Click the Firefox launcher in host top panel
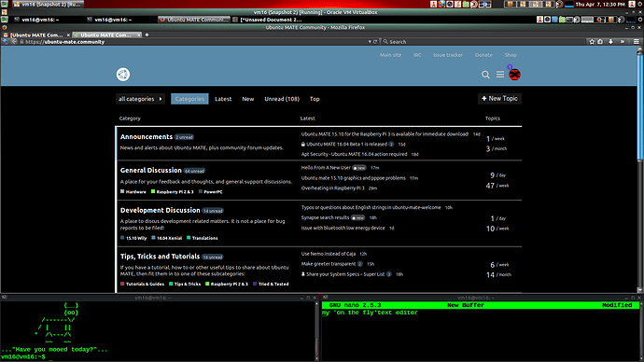The height and width of the screenshot is (362, 644). [x=441, y=4]
